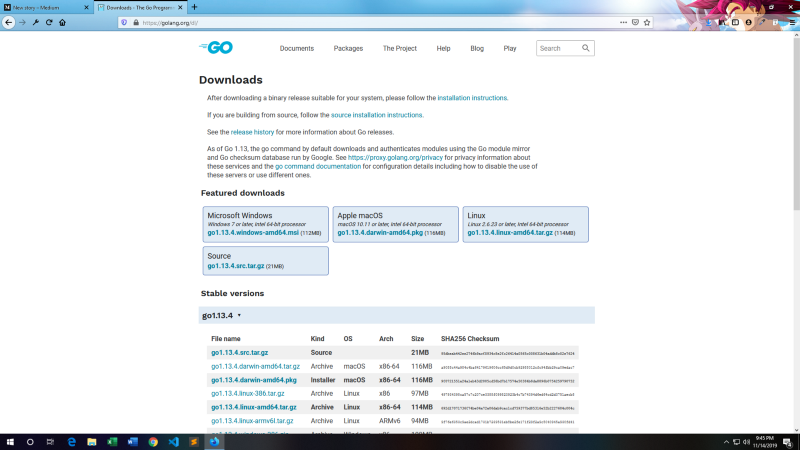Open the page actions three-dot menu

623,21
